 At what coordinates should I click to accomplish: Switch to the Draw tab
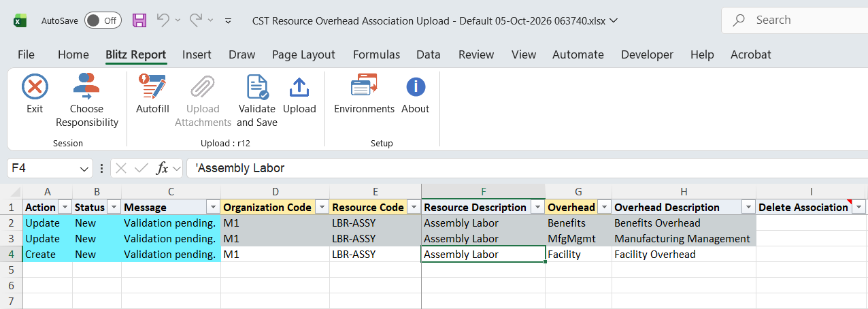click(x=241, y=54)
